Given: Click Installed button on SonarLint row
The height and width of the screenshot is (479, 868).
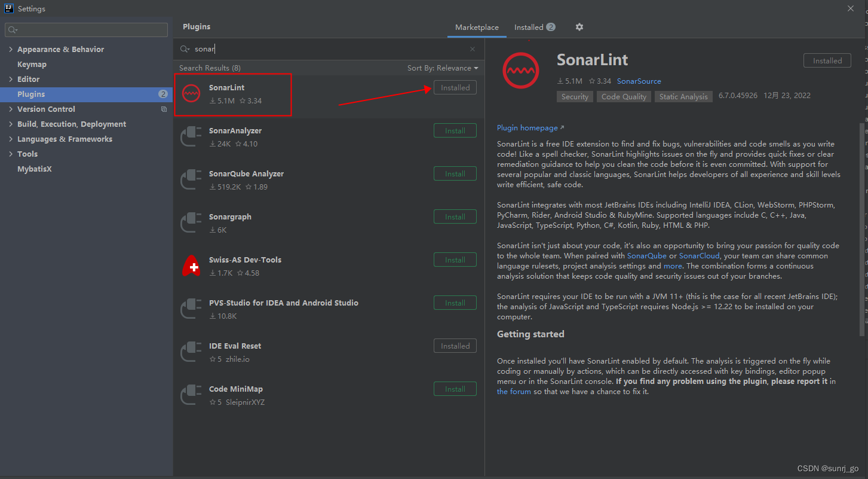Looking at the screenshot, I should point(455,88).
